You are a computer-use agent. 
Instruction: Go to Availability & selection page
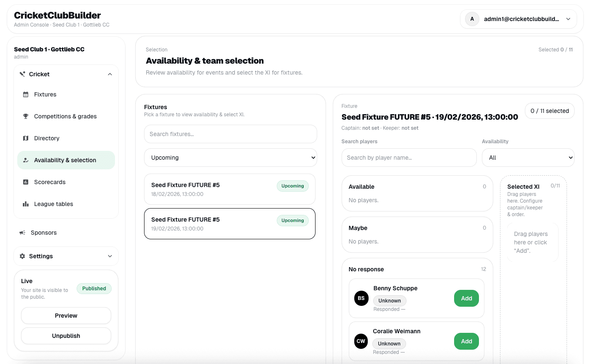[65, 160]
